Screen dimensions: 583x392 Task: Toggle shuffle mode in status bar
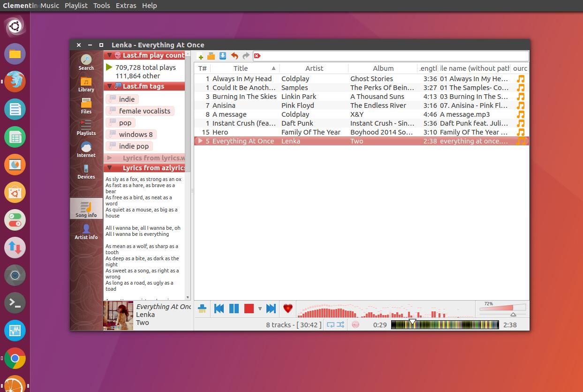coord(341,324)
